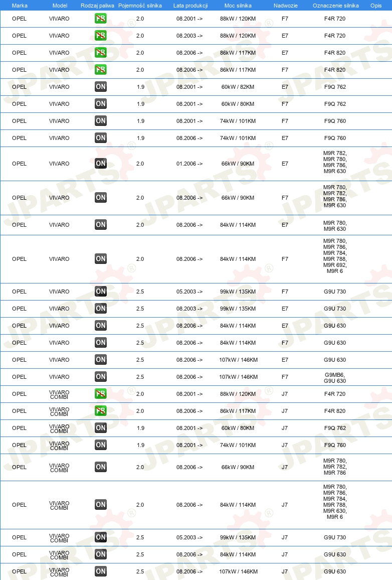The height and width of the screenshot is (580, 392).
Task: Click the Marka column header
Action: click(x=20, y=6)
